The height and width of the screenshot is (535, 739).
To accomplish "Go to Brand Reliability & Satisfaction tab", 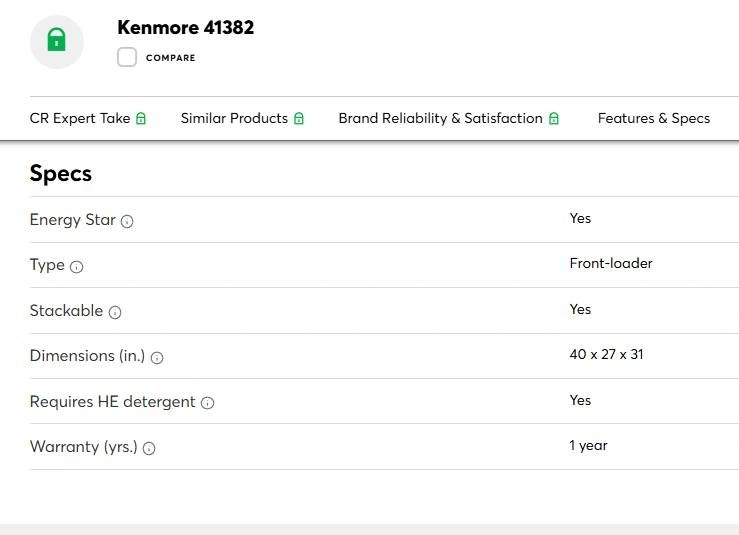I will tap(440, 118).
